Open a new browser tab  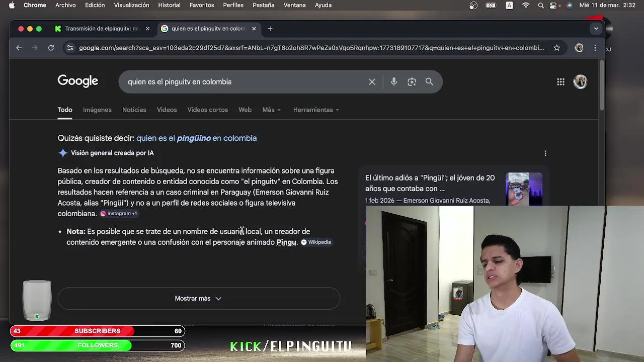(x=270, y=29)
